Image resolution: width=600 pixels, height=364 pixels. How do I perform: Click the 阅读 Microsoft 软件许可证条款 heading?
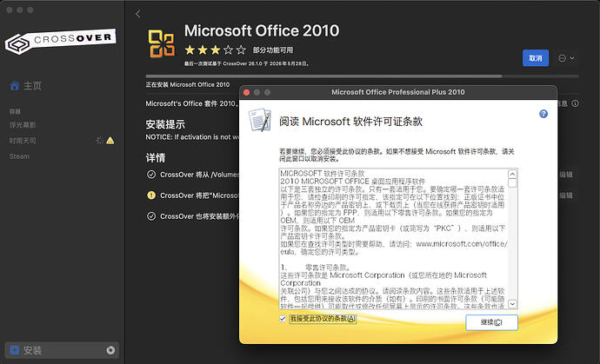(x=350, y=122)
